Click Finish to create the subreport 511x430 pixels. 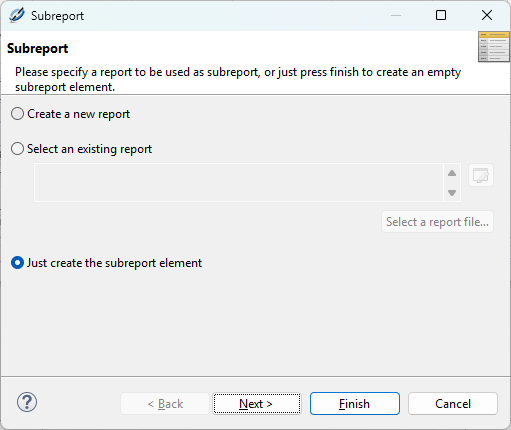[355, 404]
